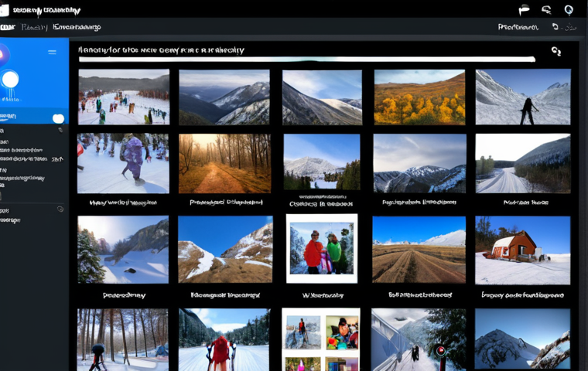588x371 pixels.
Task: Open the snowy ridges under cloudy sky photo
Action: [224, 97]
